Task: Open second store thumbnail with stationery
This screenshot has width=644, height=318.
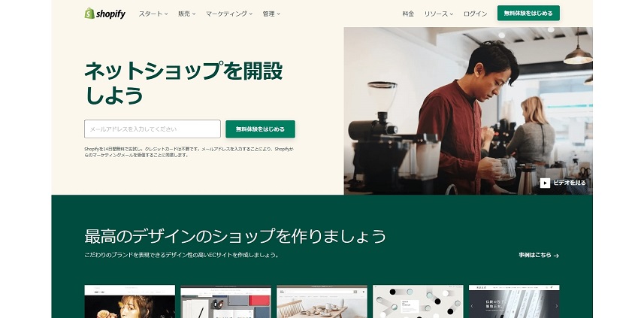Action: click(226, 301)
